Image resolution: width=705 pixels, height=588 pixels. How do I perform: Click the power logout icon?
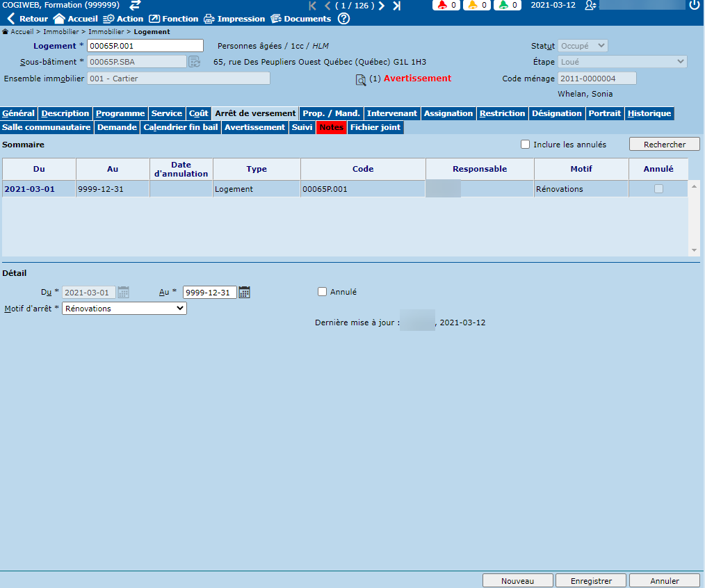tap(695, 6)
